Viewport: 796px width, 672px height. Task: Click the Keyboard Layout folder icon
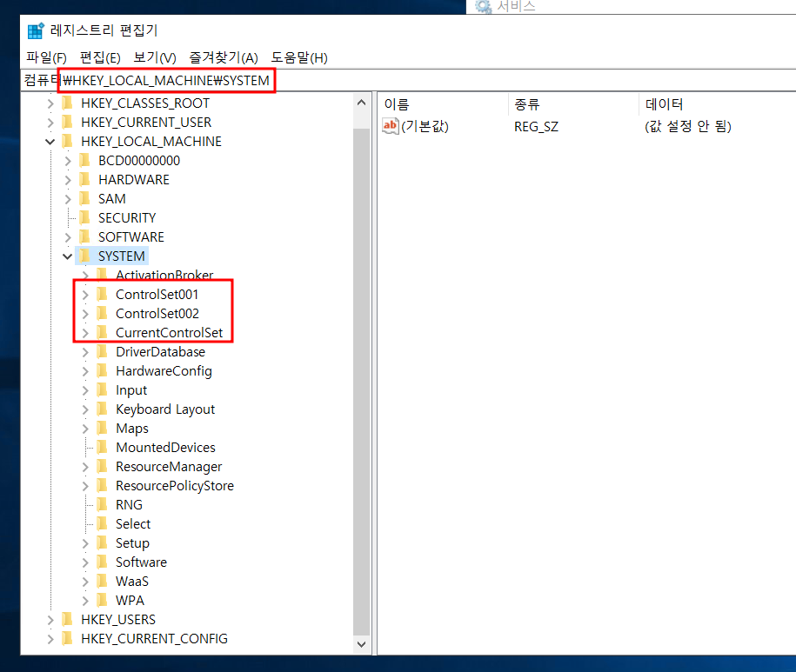tap(102, 409)
